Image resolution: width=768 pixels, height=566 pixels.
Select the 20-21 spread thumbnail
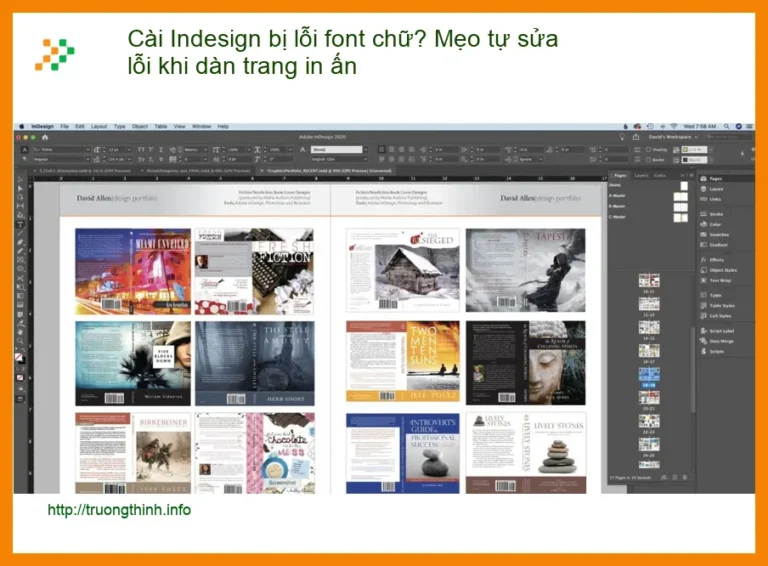point(649,397)
